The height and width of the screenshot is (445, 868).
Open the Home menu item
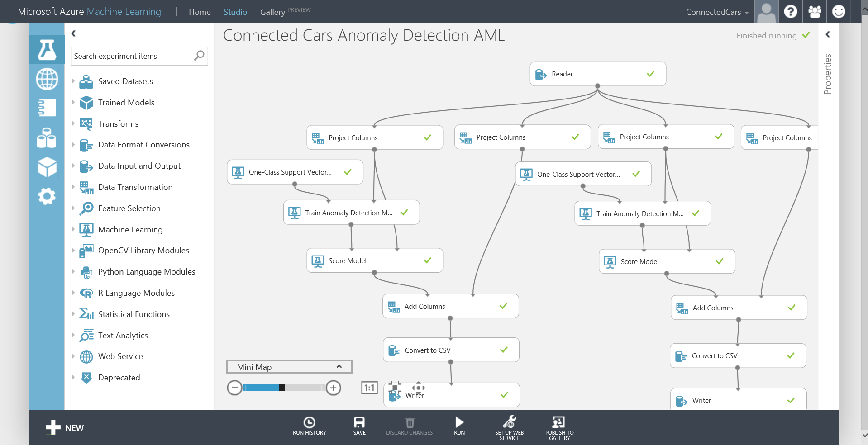click(200, 12)
